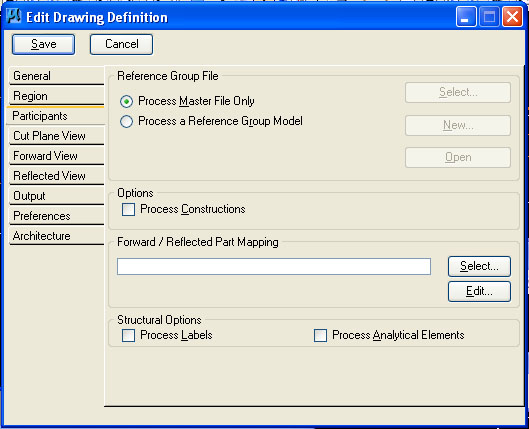Select the Architecture tab
Image resolution: width=529 pixels, height=429 pixels.
coord(56,236)
